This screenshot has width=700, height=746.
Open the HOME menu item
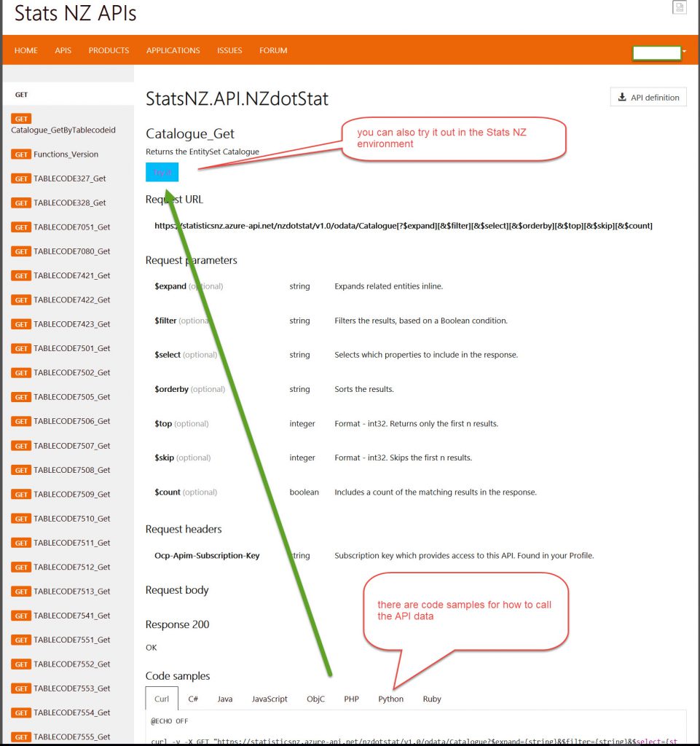point(26,51)
